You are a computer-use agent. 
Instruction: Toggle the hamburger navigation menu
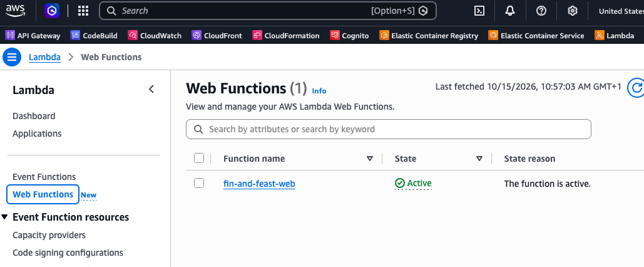point(12,57)
